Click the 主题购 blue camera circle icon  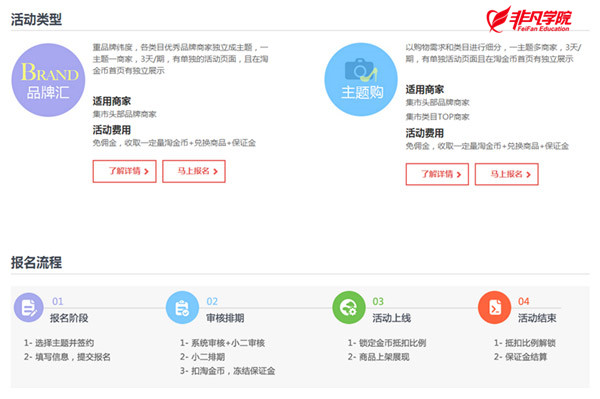(x=361, y=80)
